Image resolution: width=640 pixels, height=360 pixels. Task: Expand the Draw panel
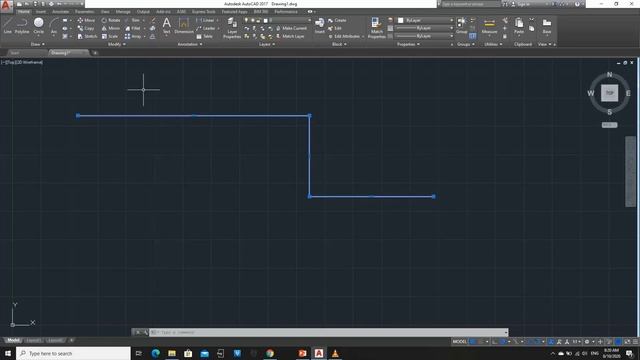point(38,44)
